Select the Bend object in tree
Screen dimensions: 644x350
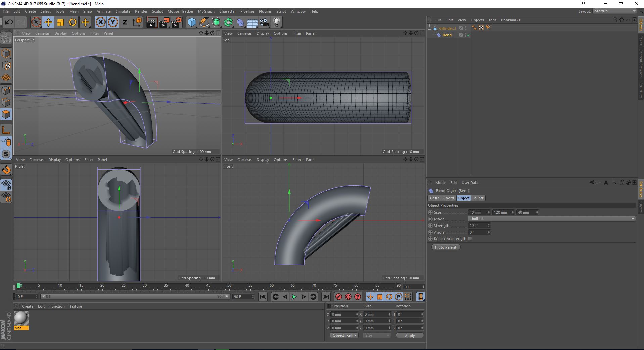tap(447, 35)
